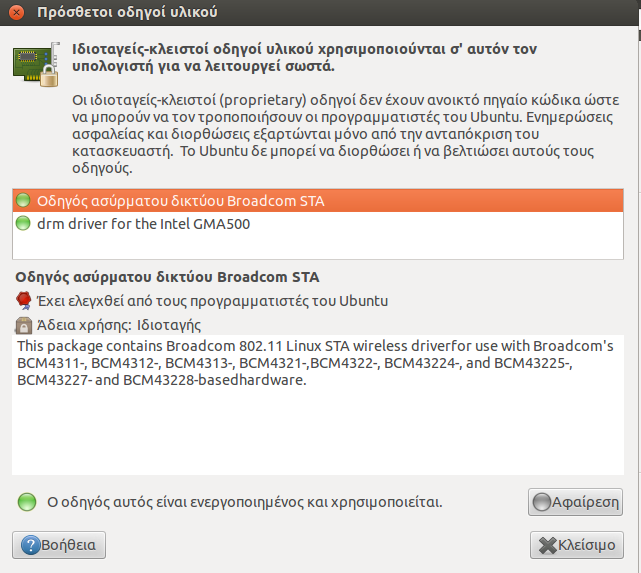641x573 pixels.
Task: Select the drm driver for the Intel GMA500 row
Action: 143,224
